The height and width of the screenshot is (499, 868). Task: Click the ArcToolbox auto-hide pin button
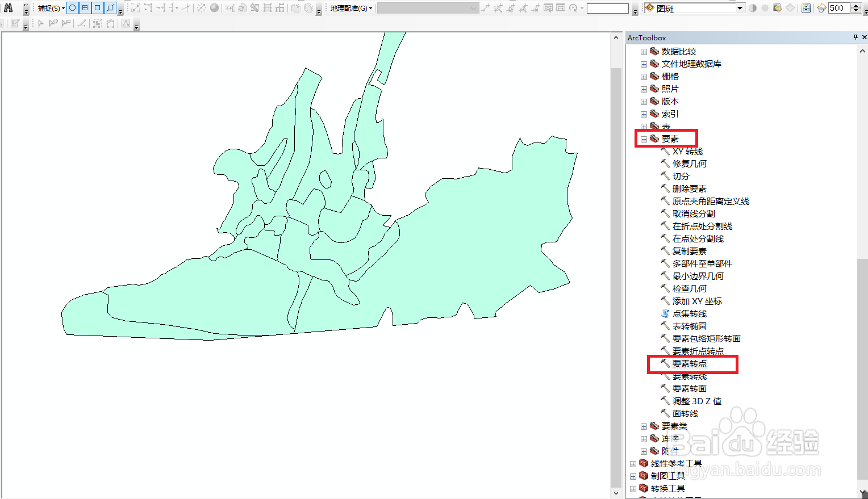pyautogui.click(x=855, y=37)
